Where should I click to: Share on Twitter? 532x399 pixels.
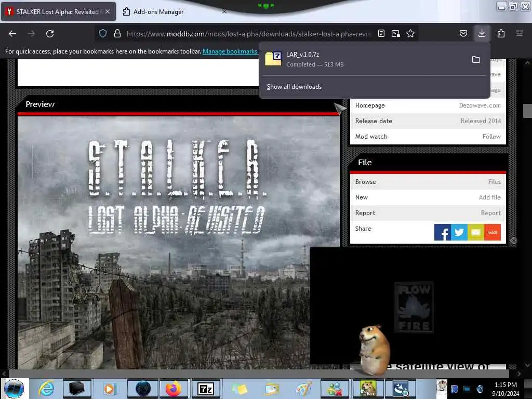coord(459,232)
